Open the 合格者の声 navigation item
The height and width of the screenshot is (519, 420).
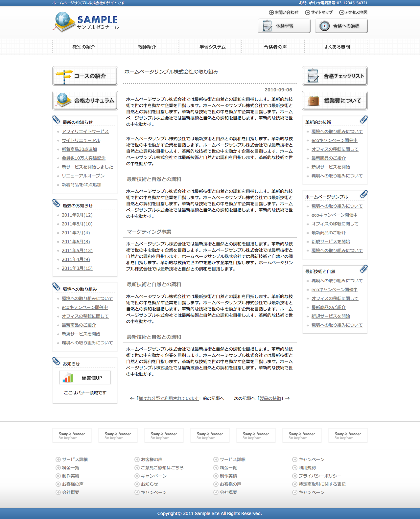click(x=275, y=47)
